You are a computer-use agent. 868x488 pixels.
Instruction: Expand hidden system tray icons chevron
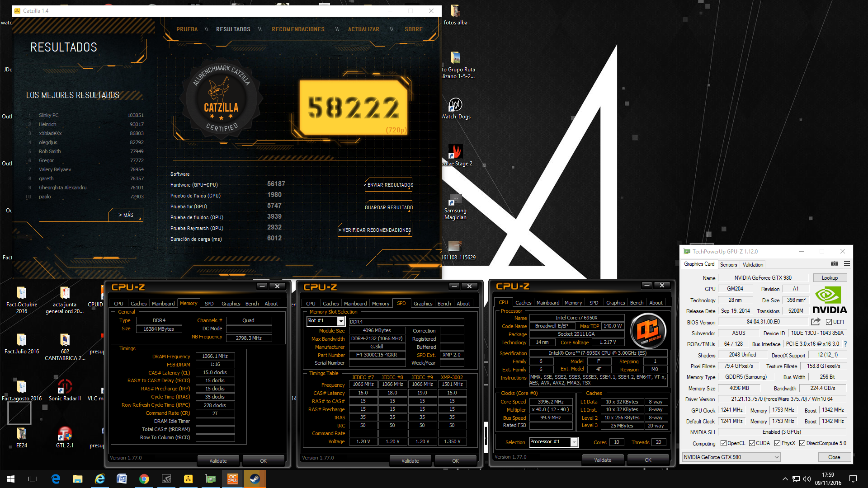tap(785, 479)
